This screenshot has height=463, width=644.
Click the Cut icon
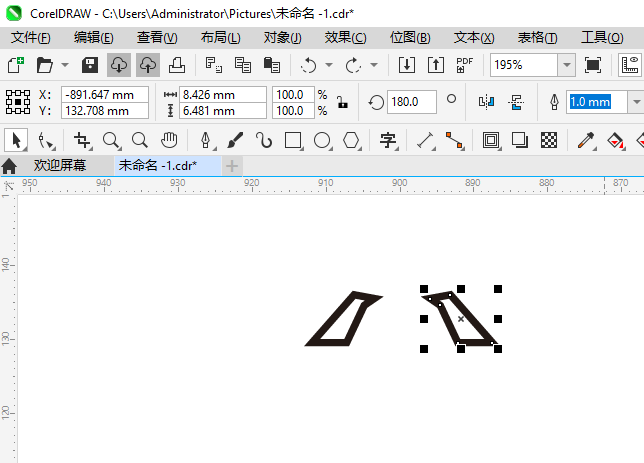[x=214, y=65]
